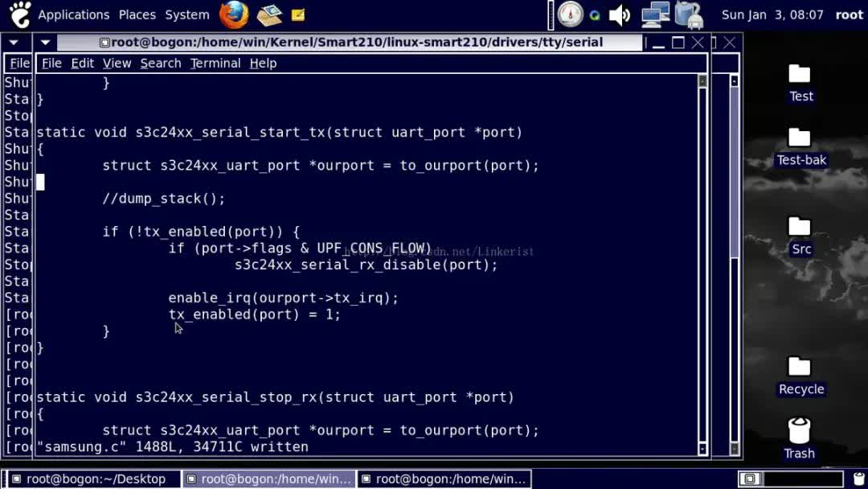The height and width of the screenshot is (489, 868).
Task: Click the dual-monitor display icon in the tray
Action: click(655, 14)
